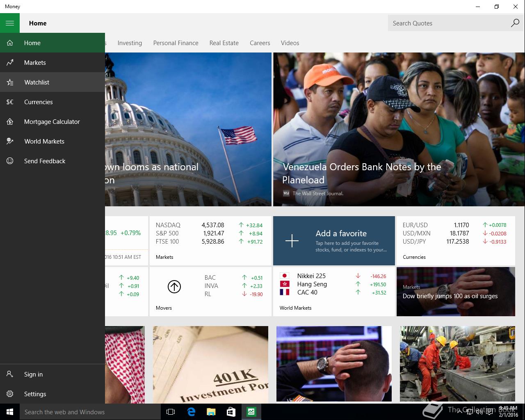Open File Explorer from taskbar
The width and height of the screenshot is (525, 420).
pos(211,412)
